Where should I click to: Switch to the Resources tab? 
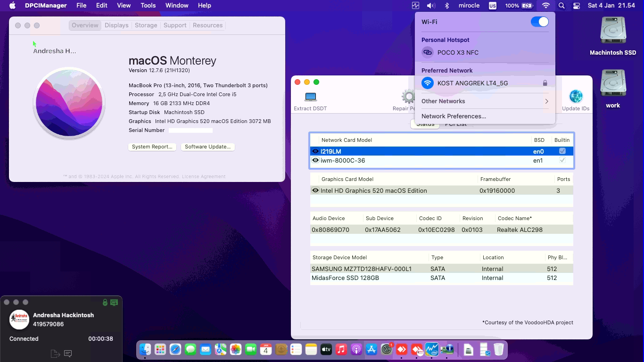coord(207,25)
